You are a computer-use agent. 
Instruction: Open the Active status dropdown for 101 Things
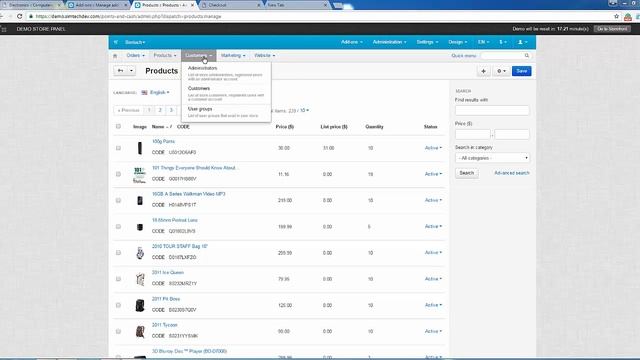433,174
